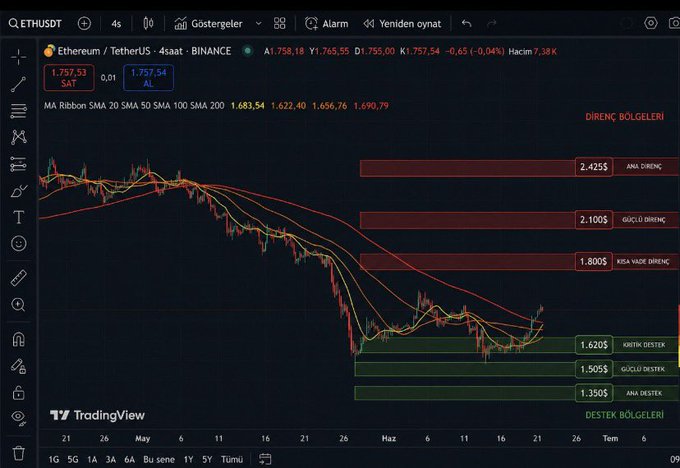Set range to 1G

[54, 459]
